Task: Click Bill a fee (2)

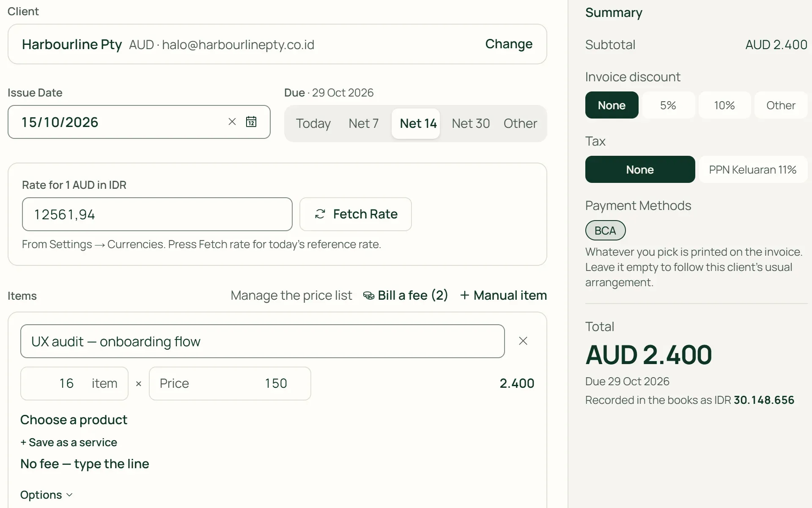Action: (x=405, y=295)
